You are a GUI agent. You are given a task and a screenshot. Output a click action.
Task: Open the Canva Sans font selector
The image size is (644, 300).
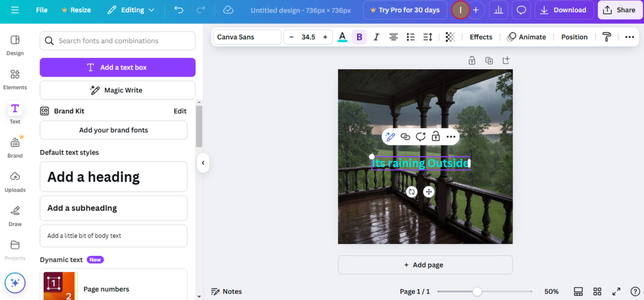click(x=247, y=37)
